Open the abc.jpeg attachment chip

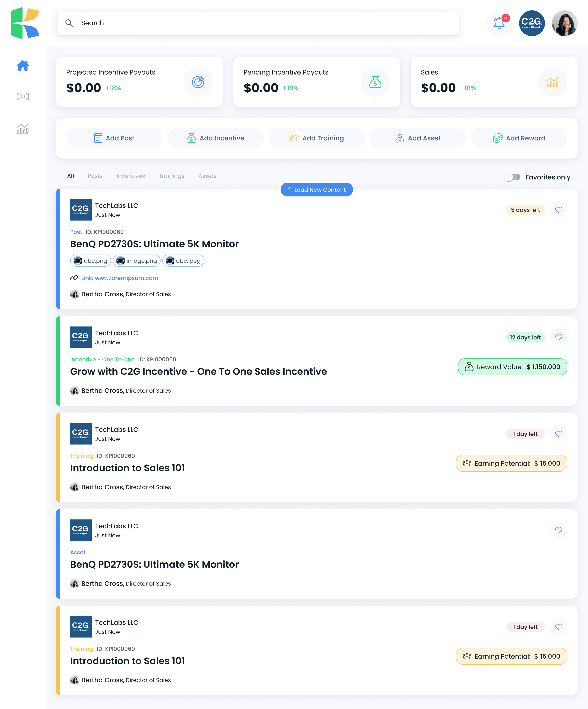click(x=183, y=261)
